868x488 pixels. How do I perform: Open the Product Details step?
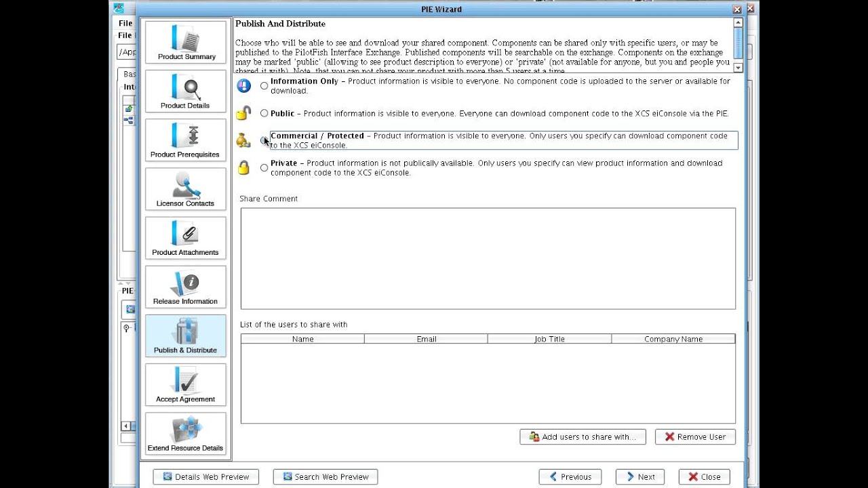[186, 91]
